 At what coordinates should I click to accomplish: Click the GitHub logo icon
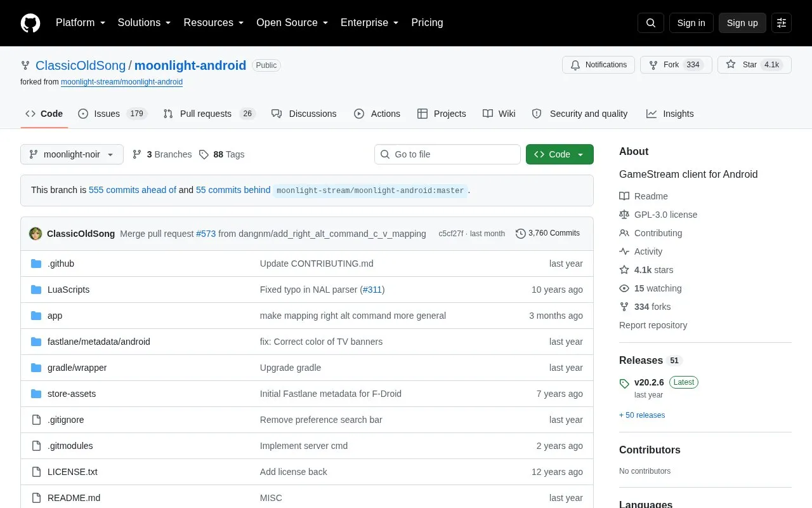pyautogui.click(x=30, y=23)
